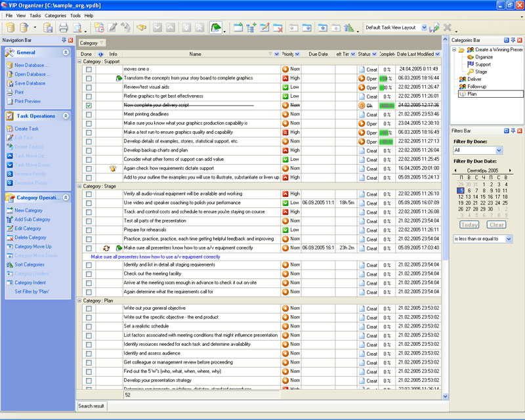
Task: Click the search binoculars toolbar icon
Action: (x=141, y=28)
